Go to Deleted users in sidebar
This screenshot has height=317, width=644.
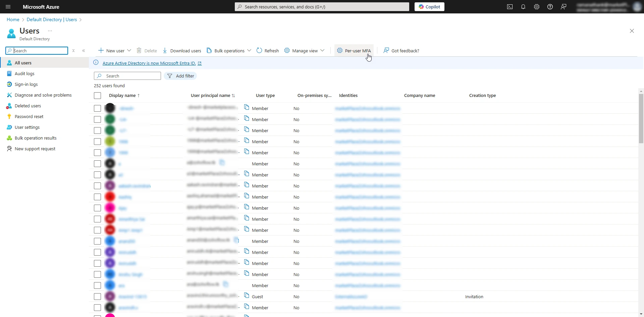tap(28, 106)
